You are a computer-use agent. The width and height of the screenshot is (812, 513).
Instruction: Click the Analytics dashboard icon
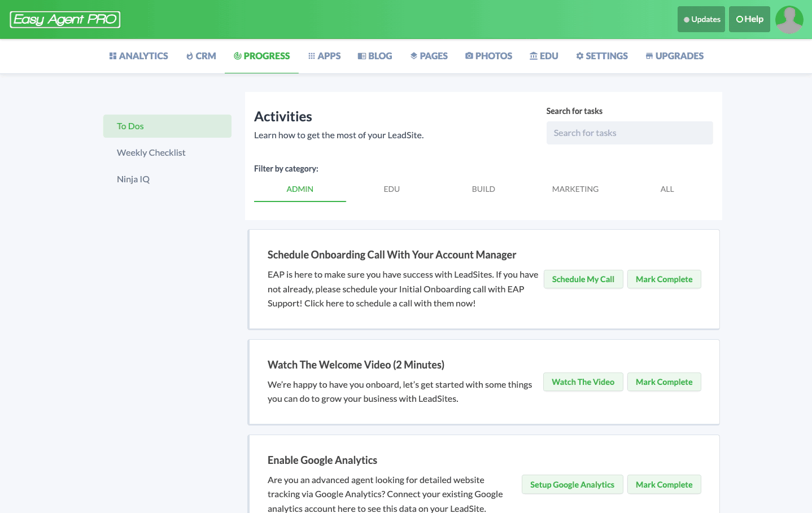[x=113, y=56]
